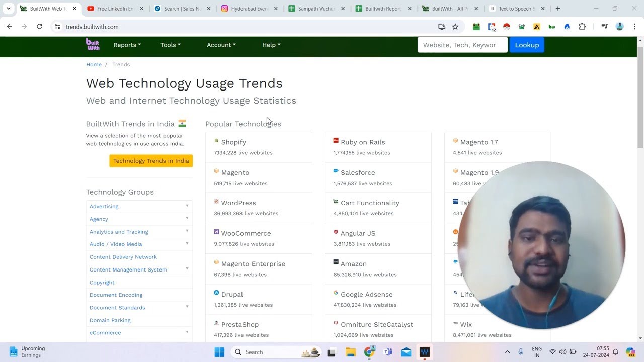Expand the Agency group arrow
The image size is (644, 362).
pyautogui.click(x=187, y=218)
